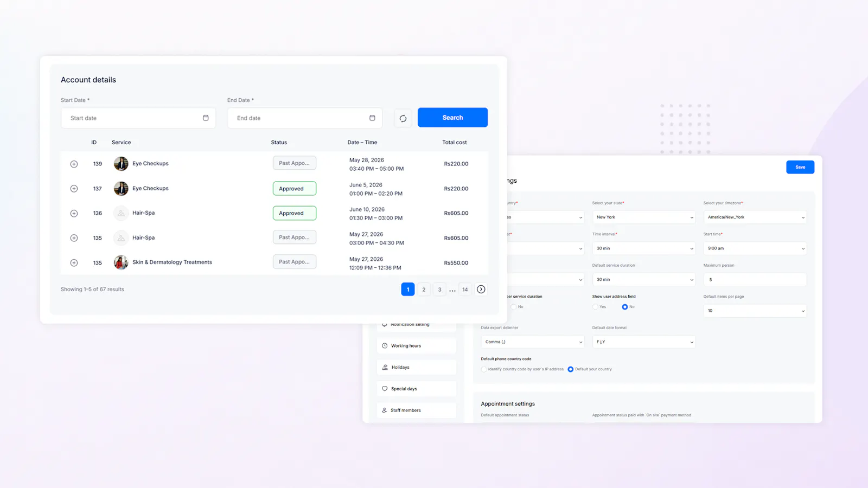
Task: Select page 1 in pagination
Action: tap(408, 290)
